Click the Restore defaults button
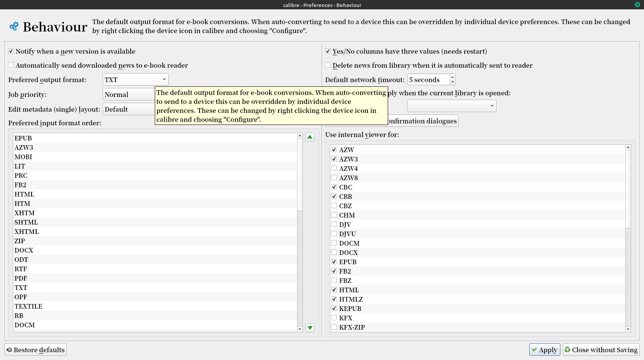This screenshot has width=644, height=360. pyautogui.click(x=35, y=350)
